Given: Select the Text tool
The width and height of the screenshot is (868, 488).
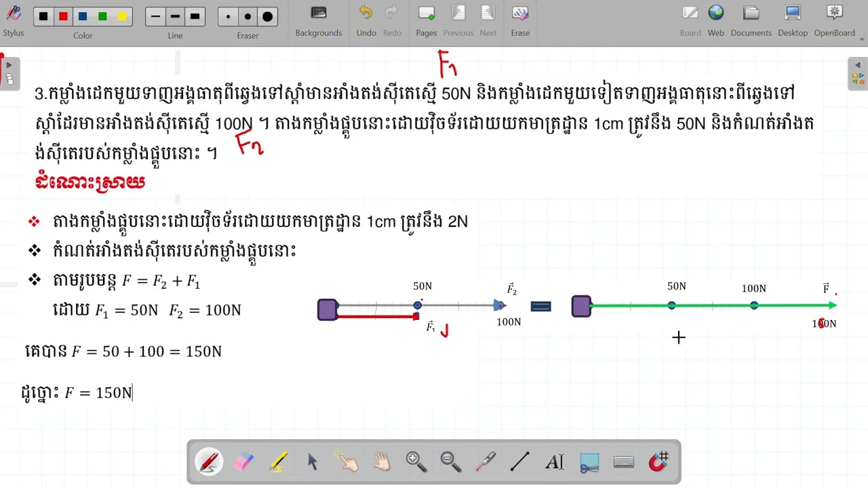Looking at the screenshot, I should point(555,462).
